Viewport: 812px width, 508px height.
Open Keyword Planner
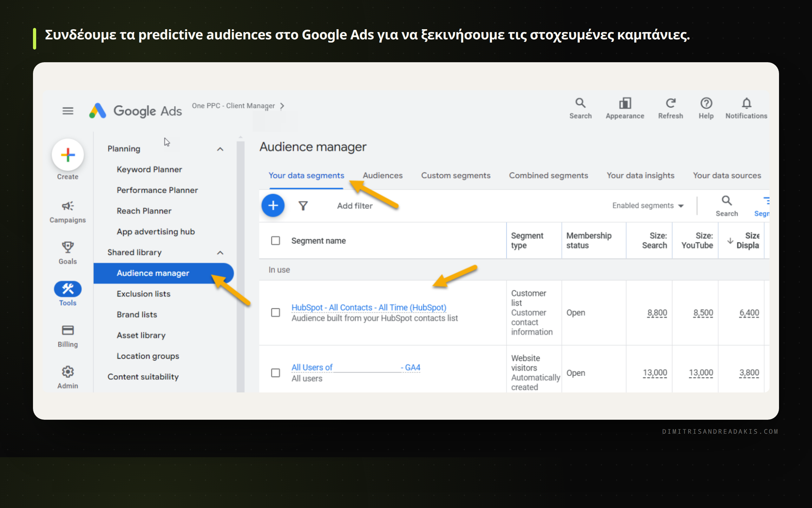(x=149, y=169)
